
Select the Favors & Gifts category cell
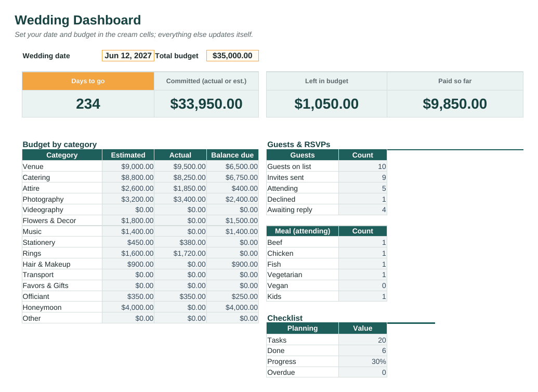pos(62,285)
